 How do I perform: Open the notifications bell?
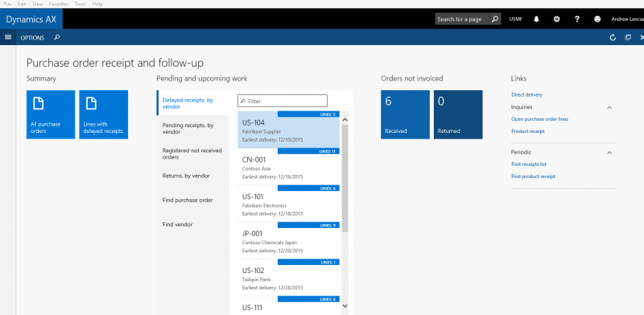tap(536, 19)
